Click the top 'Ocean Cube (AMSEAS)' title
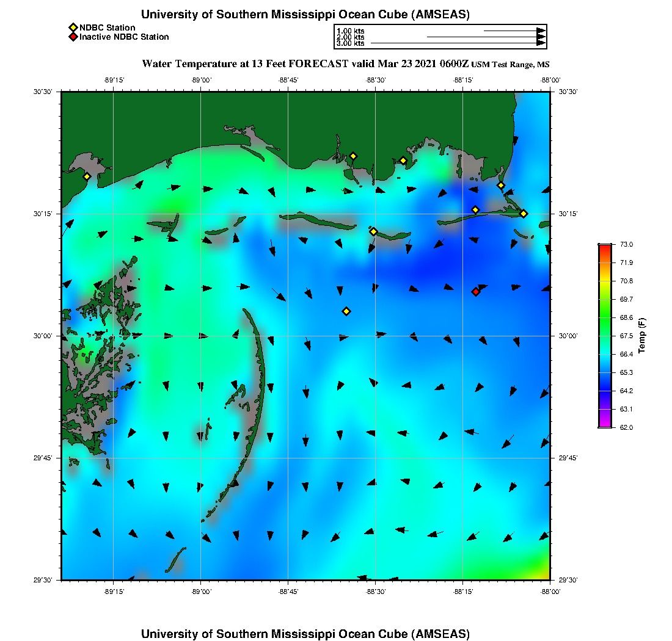The height and width of the screenshot is (641, 672). coord(305,15)
